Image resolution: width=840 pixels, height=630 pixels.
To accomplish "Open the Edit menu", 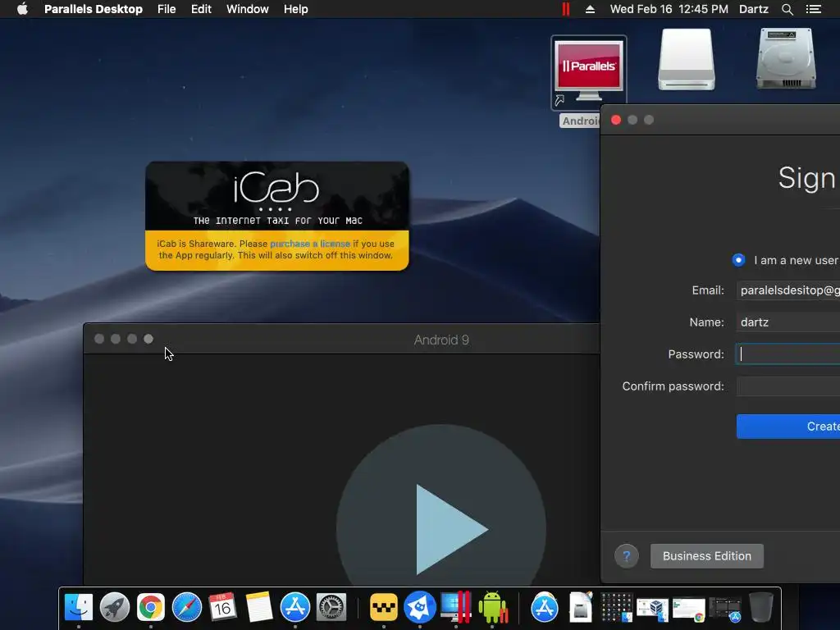I will pyautogui.click(x=201, y=9).
